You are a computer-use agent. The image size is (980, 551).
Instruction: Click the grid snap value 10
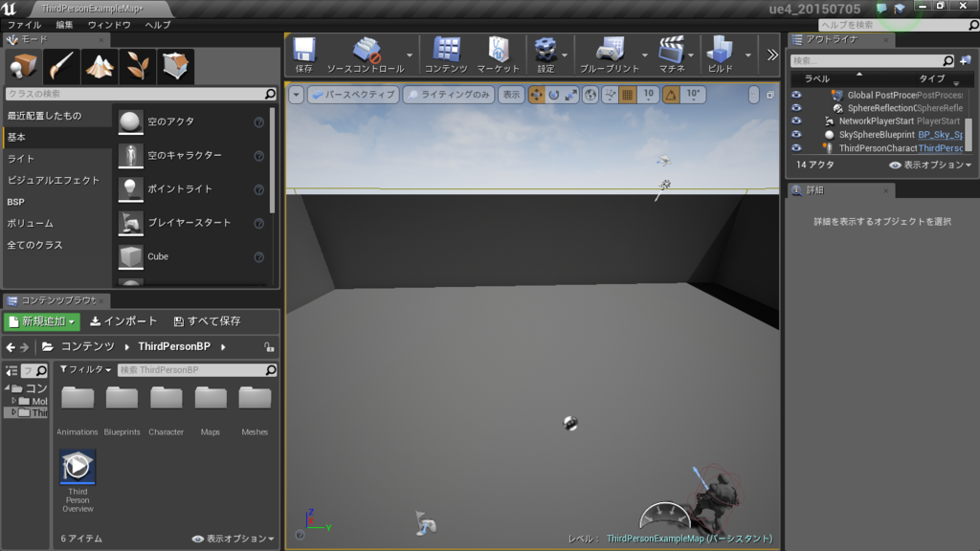pos(649,95)
